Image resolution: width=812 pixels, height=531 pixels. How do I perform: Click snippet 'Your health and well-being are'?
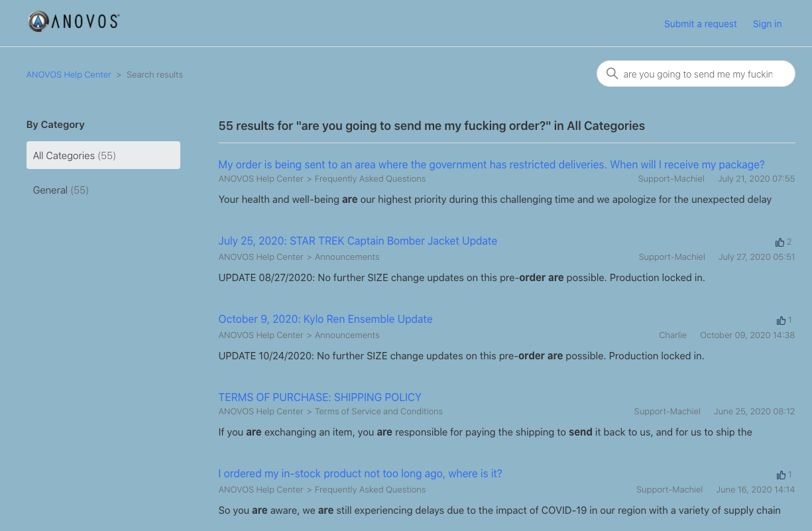(495, 200)
